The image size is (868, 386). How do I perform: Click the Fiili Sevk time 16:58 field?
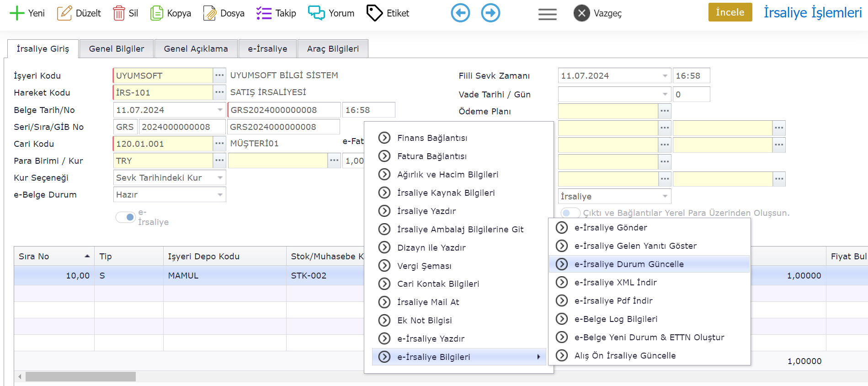691,75
